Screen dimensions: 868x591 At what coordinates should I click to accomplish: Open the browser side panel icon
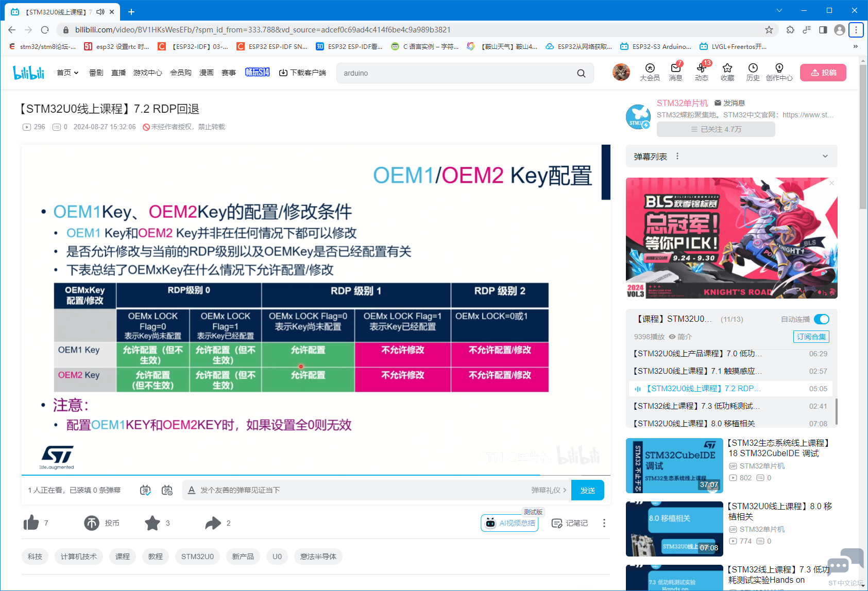point(823,30)
